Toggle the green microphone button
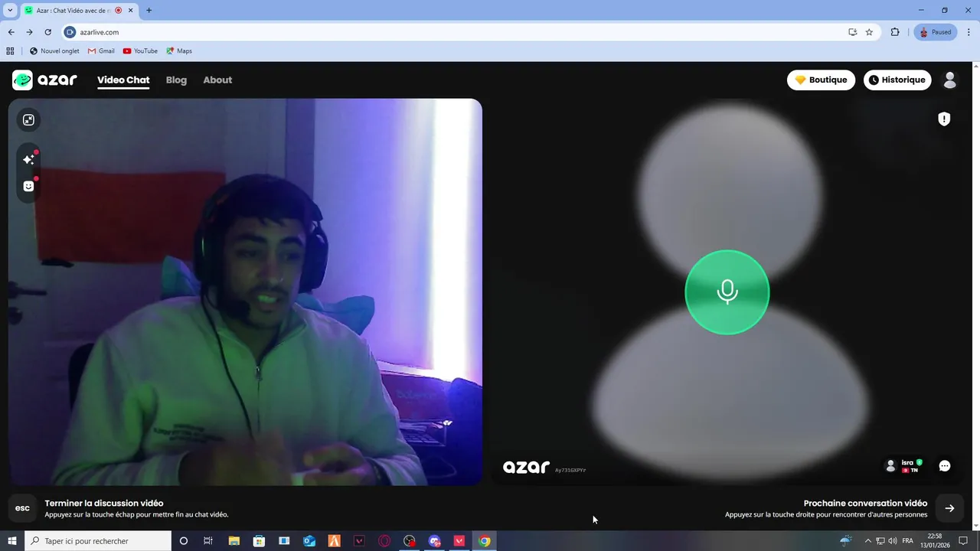 (x=727, y=292)
